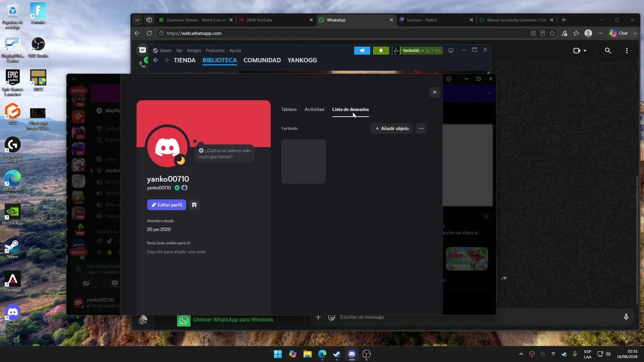Open Steam YANKOGG profile section
This screenshot has height=362, width=644.
coord(302,60)
